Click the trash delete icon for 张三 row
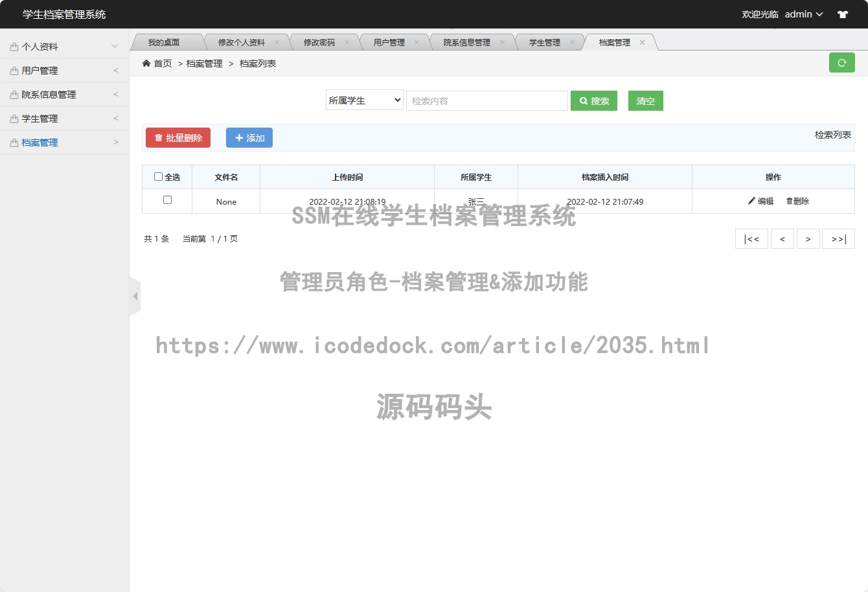This screenshot has width=868, height=592. (x=789, y=201)
